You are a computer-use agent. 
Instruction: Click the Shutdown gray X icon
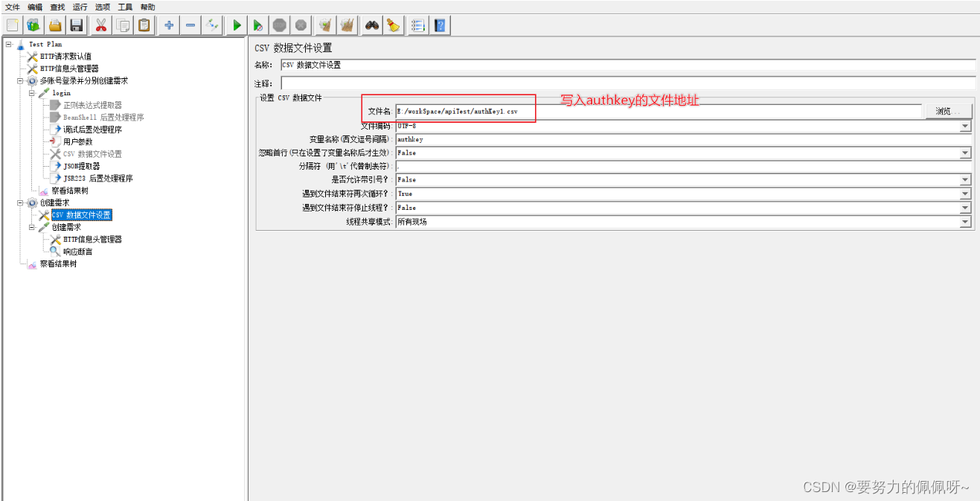tap(301, 25)
